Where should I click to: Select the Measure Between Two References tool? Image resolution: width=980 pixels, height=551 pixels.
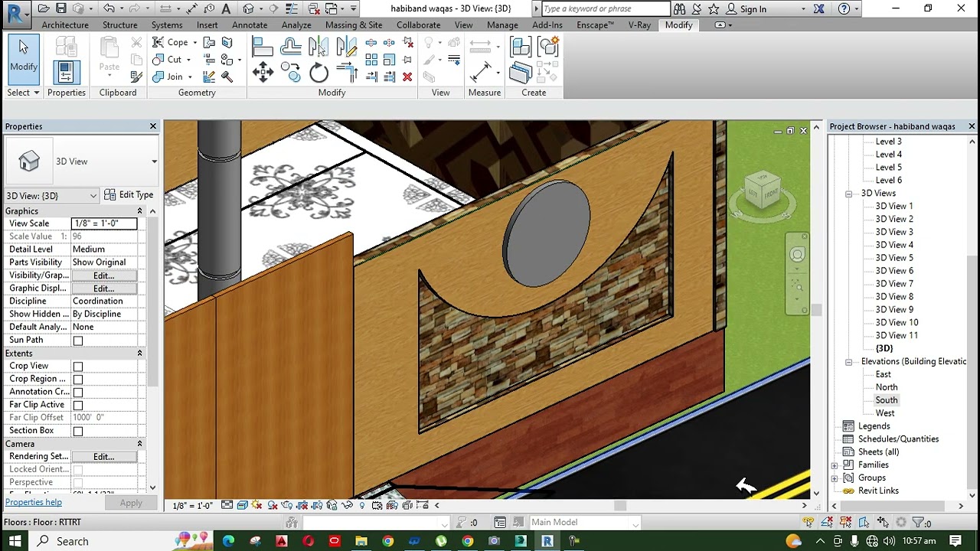pyautogui.click(x=481, y=73)
